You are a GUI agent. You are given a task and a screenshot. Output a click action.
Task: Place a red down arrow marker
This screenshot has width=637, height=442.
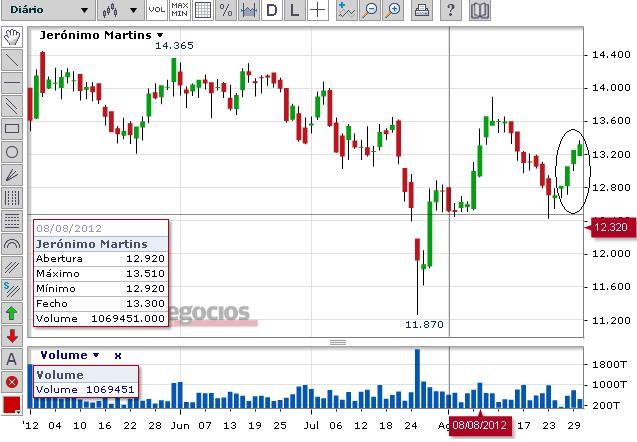[12, 336]
